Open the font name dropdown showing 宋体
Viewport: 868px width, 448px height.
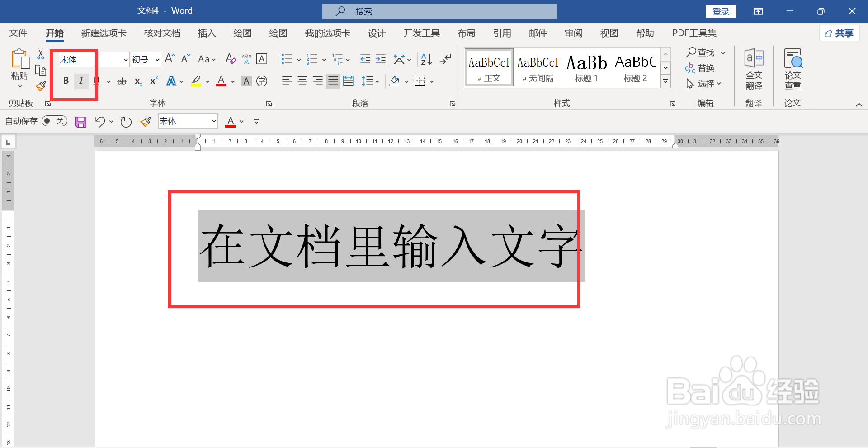pyautogui.click(x=125, y=59)
